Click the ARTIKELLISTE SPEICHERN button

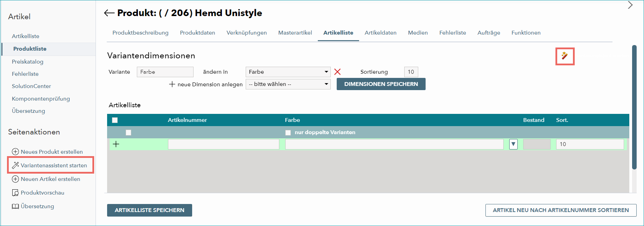coord(149,210)
